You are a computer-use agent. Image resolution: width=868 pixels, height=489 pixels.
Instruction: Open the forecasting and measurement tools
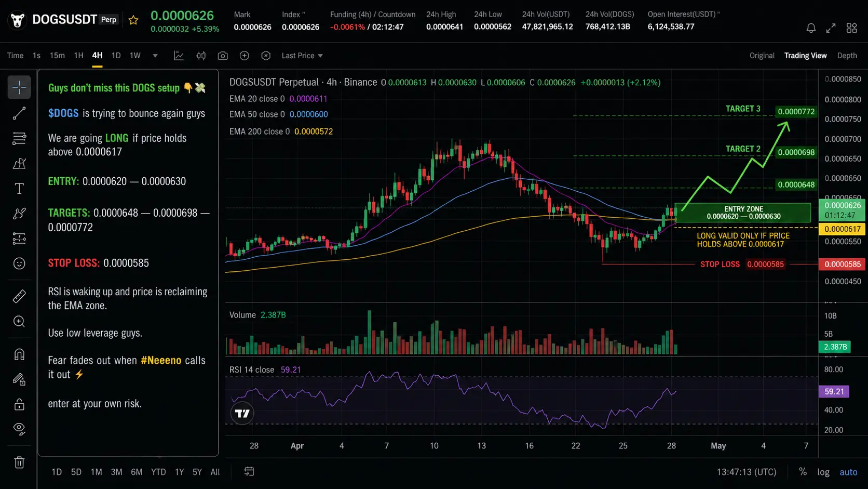(19, 239)
